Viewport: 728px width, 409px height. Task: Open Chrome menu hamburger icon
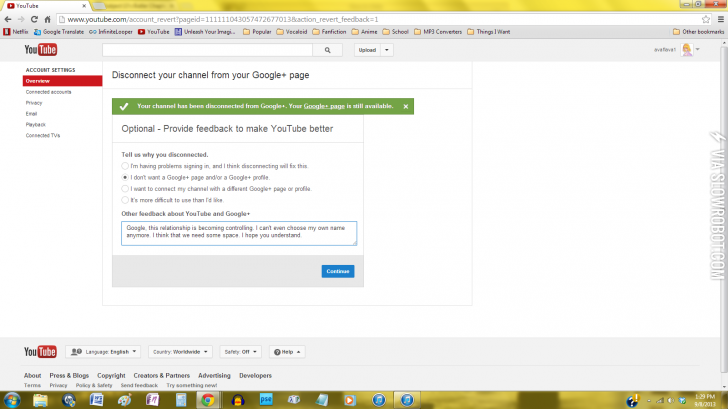click(721, 19)
